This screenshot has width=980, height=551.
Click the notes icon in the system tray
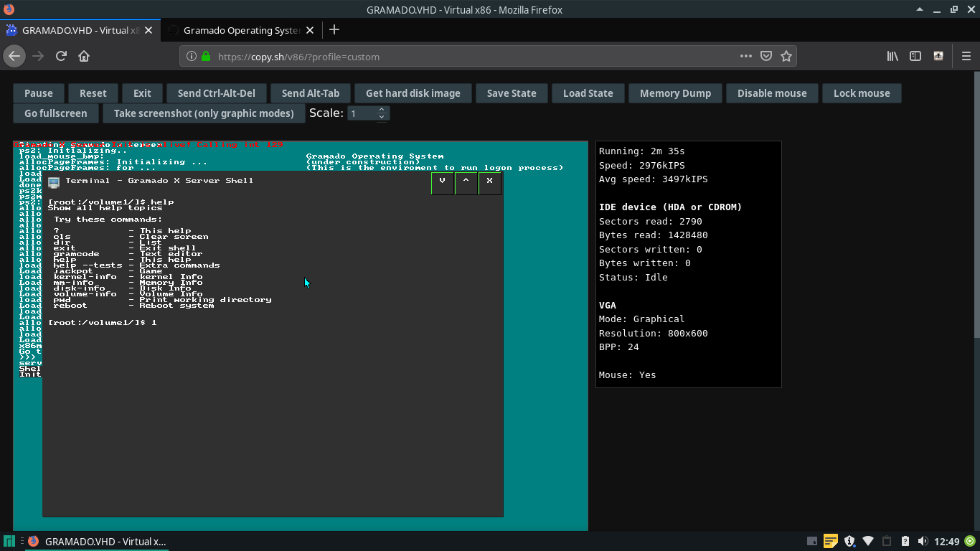[x=830, y=542]
